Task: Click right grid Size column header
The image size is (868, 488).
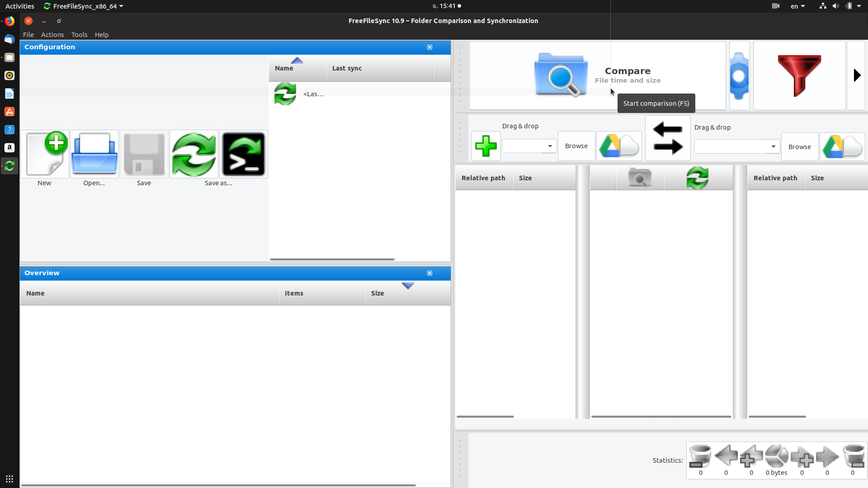Action: coord(836,178)
